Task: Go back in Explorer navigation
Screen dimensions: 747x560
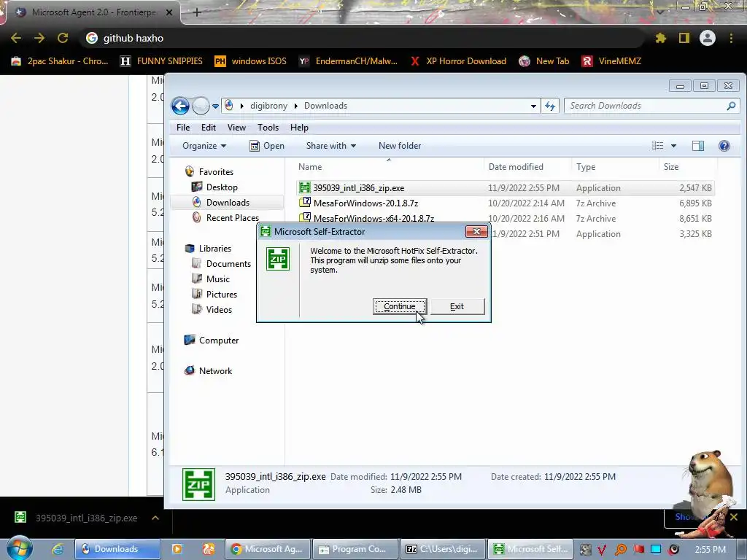Action: click(x=181, y=106)
